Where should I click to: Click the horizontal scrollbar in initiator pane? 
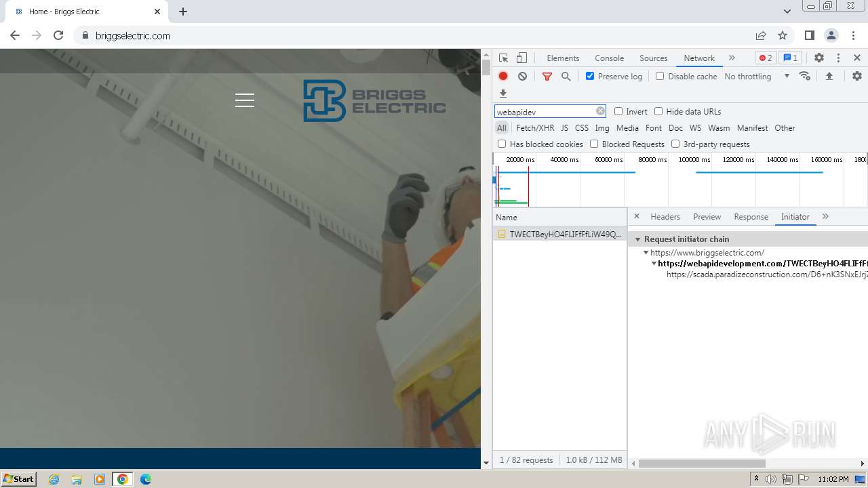click(702, 464)
